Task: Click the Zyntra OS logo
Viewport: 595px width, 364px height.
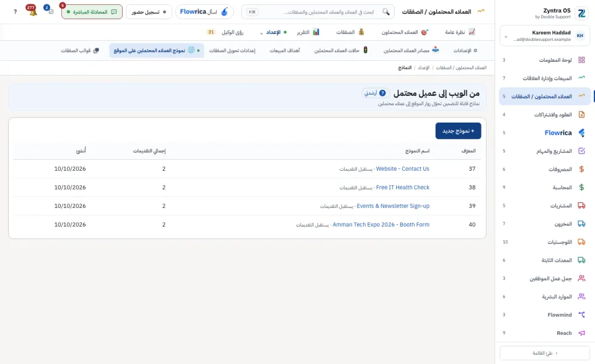Action: (x=581, y=13)
